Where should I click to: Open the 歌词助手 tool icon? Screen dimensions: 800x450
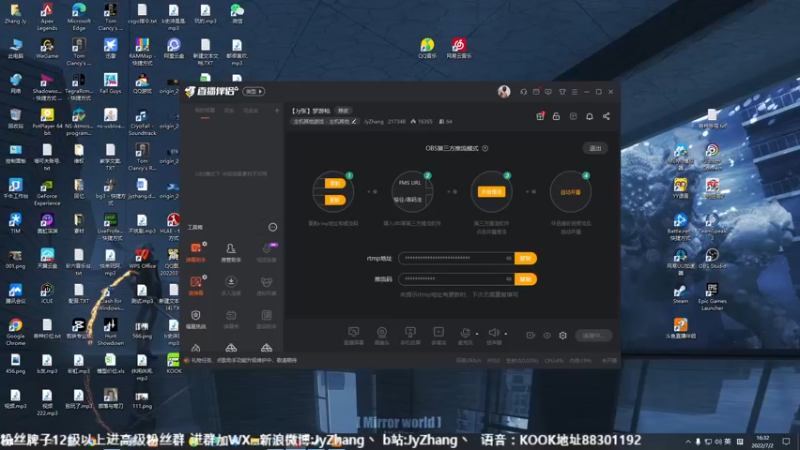pyautogui.click(x=266, y=319)
